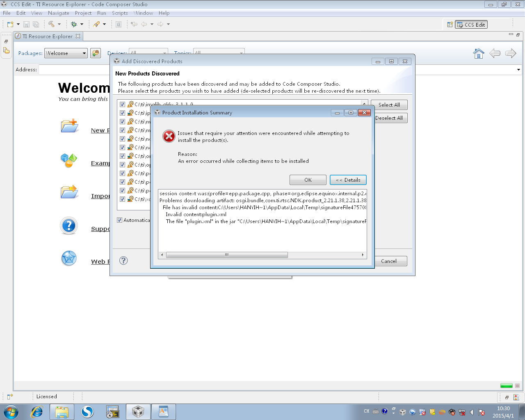Open the Topics dropdown
525x420 pixels.
tap(219, 52)
